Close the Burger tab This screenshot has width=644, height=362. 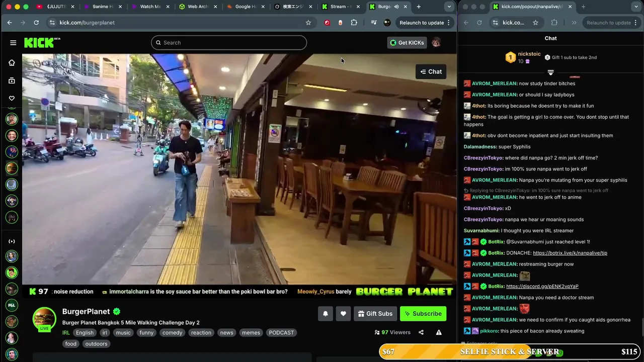coord(406,7)
